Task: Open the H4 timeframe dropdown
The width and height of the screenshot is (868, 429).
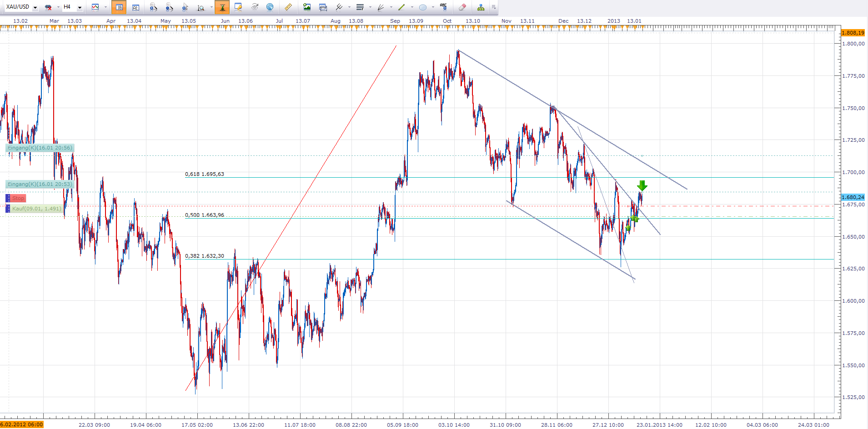Action: point(80,7)
